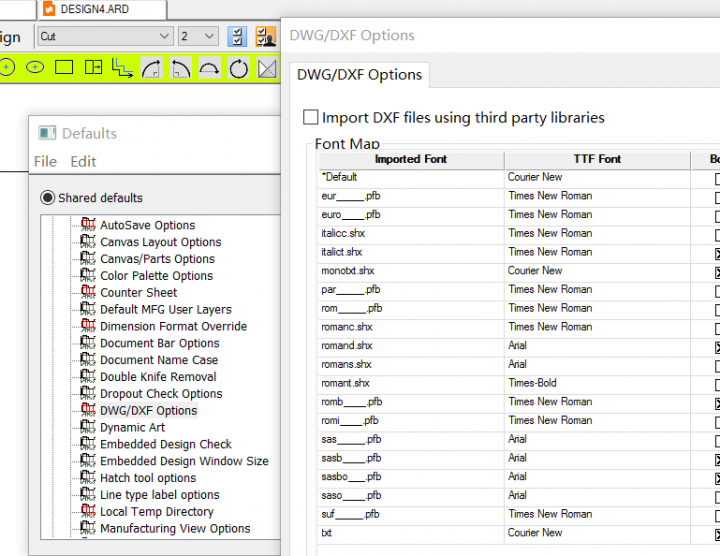This screenshot has width=720, height=556.
Task: Select the stepped line offset tool
Action: [x=122, y=68]
